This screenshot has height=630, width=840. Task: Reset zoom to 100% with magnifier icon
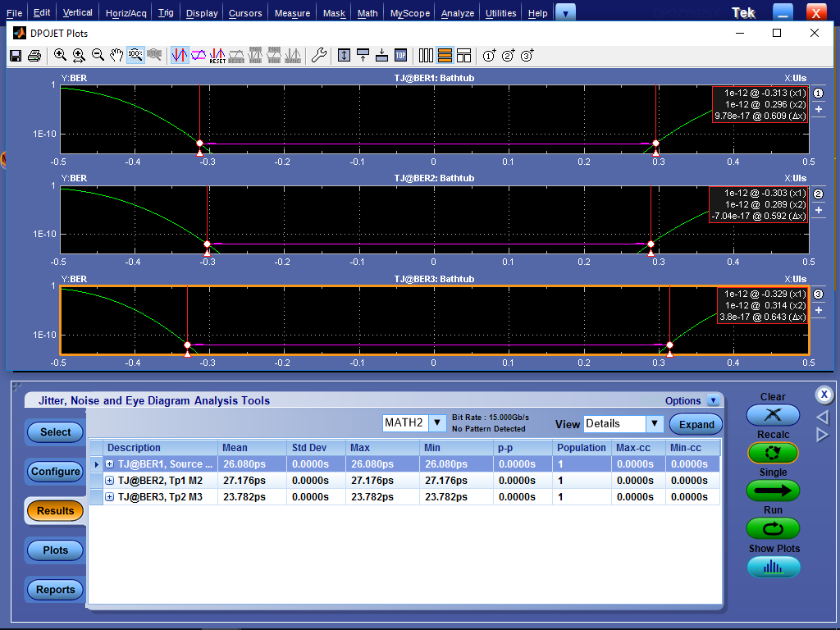point(135,55)
